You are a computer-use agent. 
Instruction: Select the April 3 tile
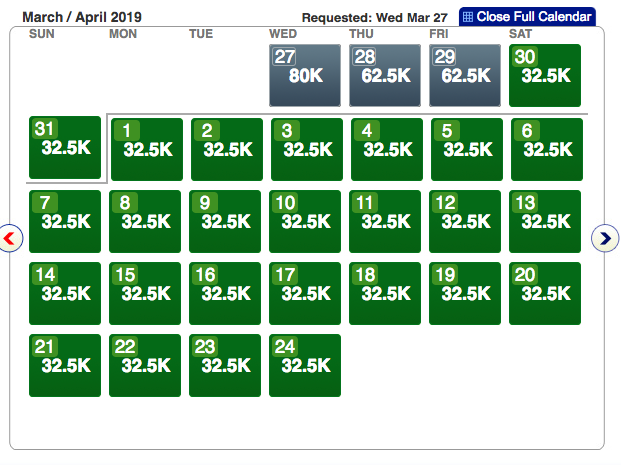pos(307,149)
